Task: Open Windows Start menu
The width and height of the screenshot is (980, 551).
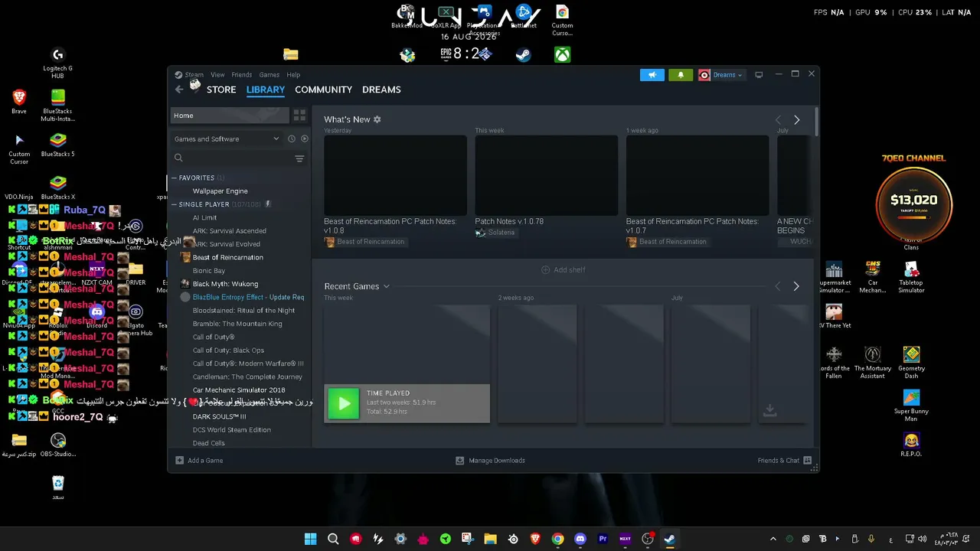Action: coord(310,539)
